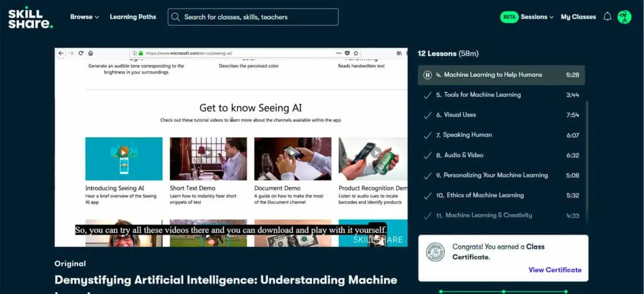Select lesson 6 Visual Uses

(501, 115)
